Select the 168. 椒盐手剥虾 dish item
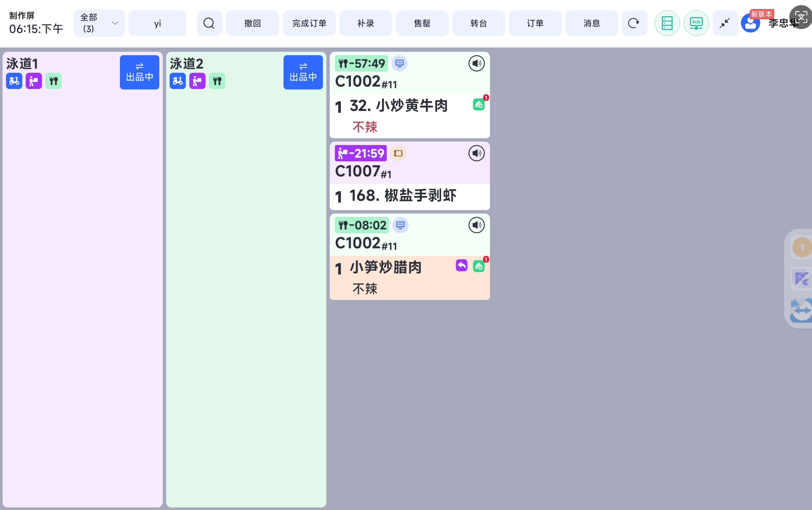812x510 pixels. click(403, 196)
